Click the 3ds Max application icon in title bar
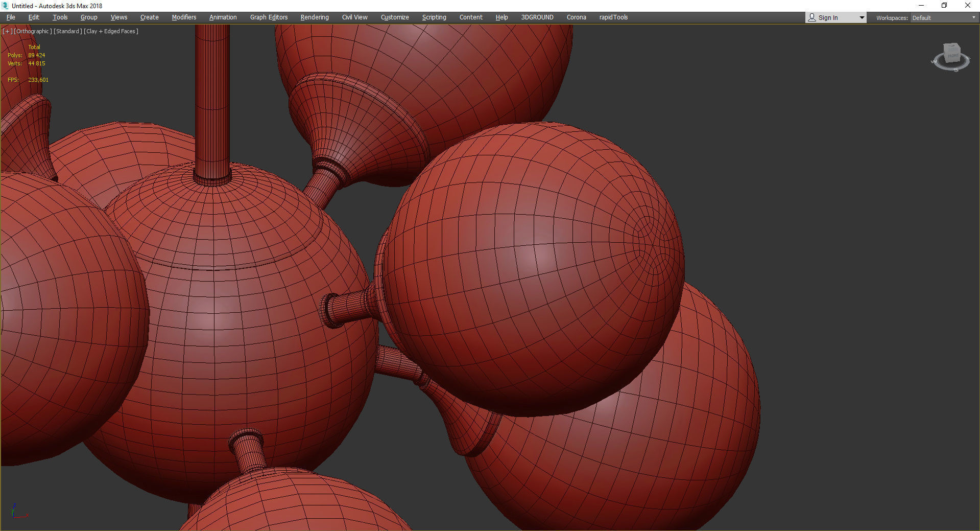The image size is (980, 531). tap(6, 6)
